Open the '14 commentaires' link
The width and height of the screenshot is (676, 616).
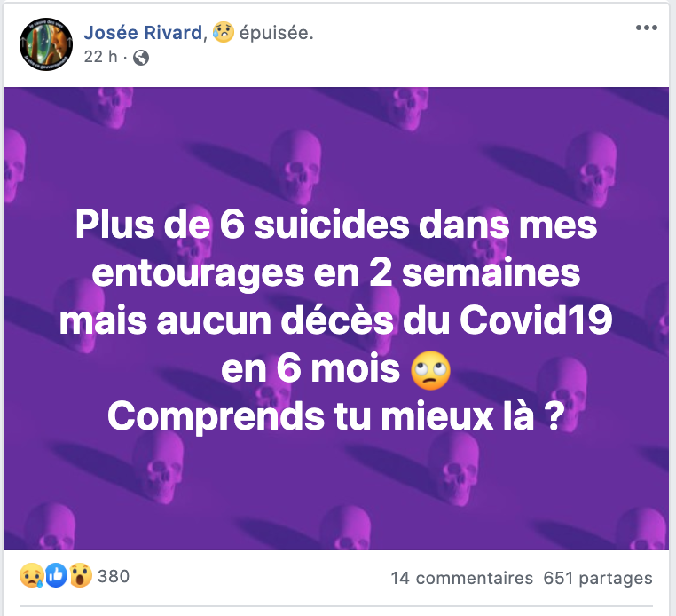pyautogui.click(x=461, y=578)
